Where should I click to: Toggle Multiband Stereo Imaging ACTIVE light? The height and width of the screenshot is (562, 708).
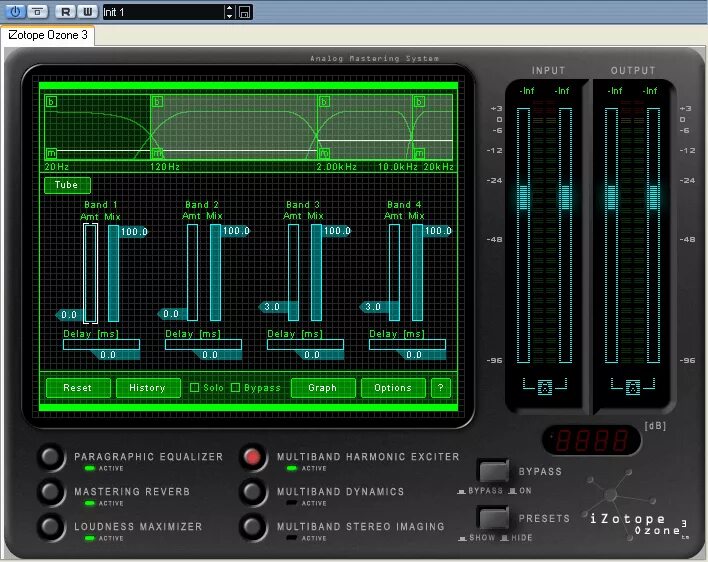292,538
